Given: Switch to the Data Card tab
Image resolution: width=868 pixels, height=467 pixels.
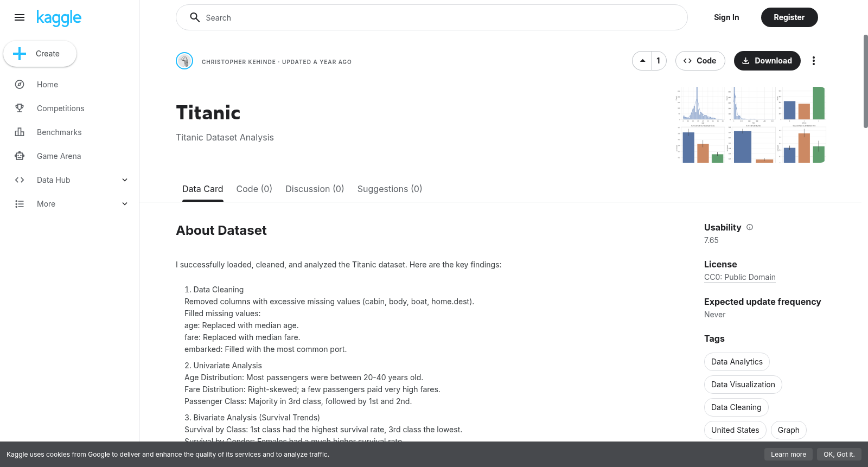Looking at the screenshot, I should (203, 189).
